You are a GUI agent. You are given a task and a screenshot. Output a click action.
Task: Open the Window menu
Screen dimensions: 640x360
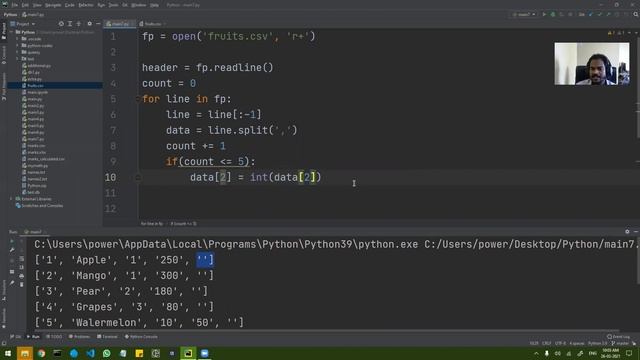pyautogui.click(x=139, y=5)
